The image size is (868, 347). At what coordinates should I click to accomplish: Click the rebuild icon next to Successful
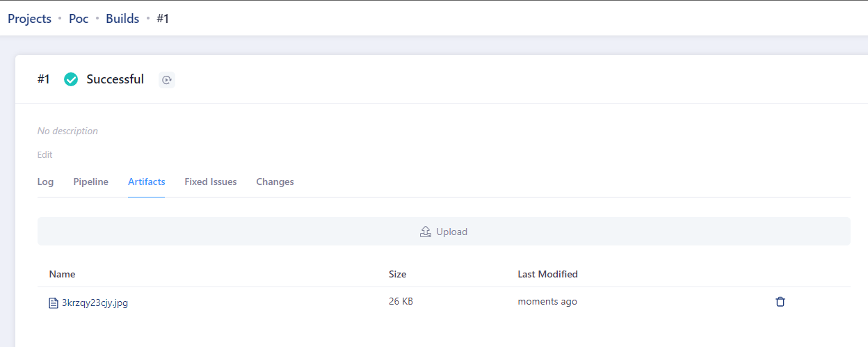click(x=166, y=80)
